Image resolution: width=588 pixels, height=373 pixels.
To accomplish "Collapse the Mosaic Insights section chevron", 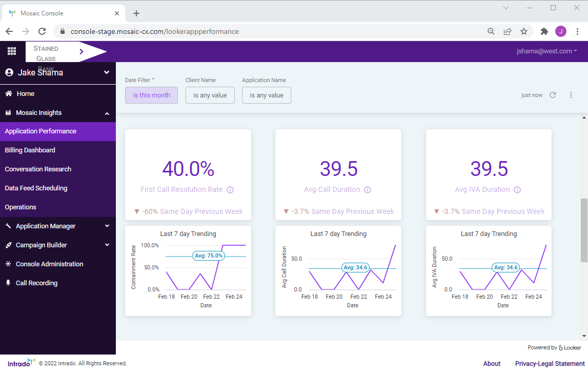I will tap(107, 112).
